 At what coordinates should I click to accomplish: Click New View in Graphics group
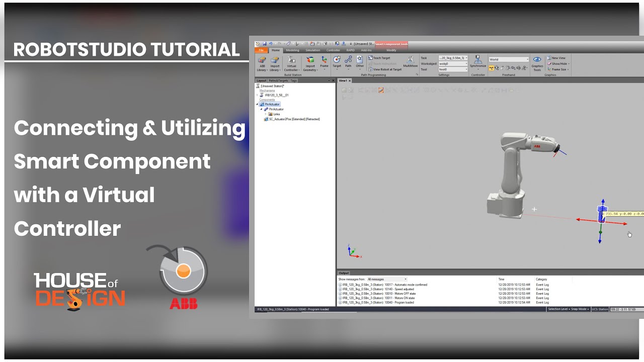556,58
